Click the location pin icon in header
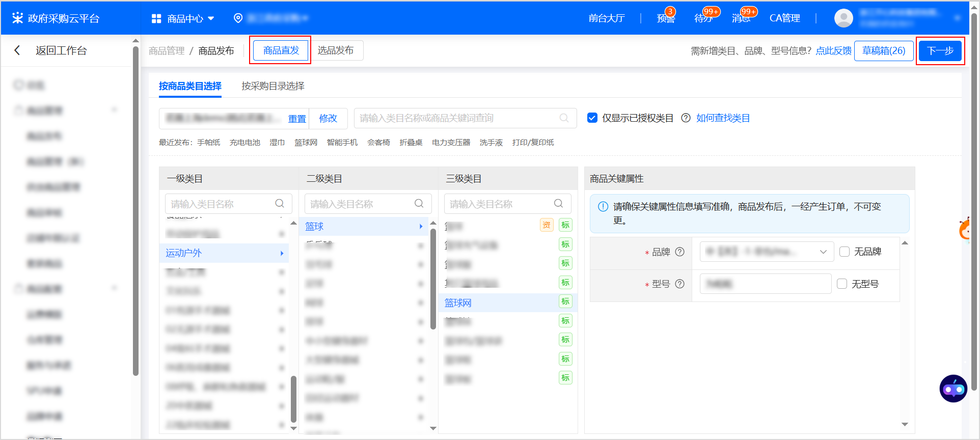980x440 pixels. pos(238,18)
